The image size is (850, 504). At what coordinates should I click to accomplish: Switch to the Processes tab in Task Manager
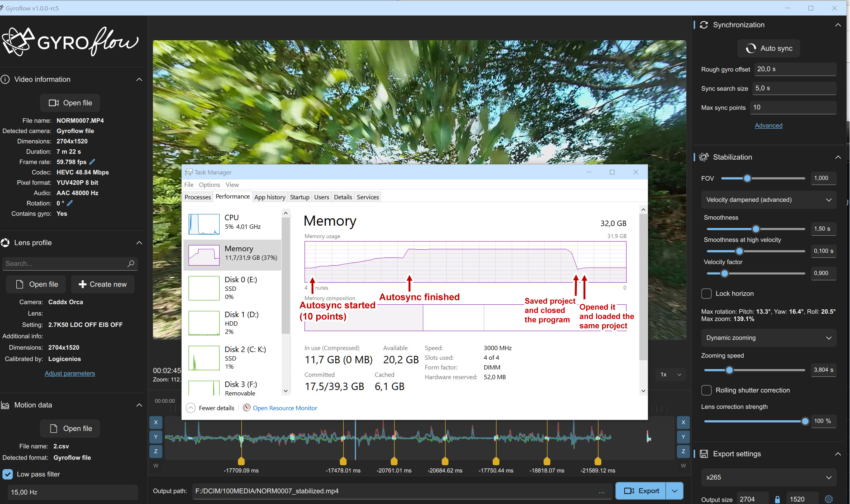197,197
